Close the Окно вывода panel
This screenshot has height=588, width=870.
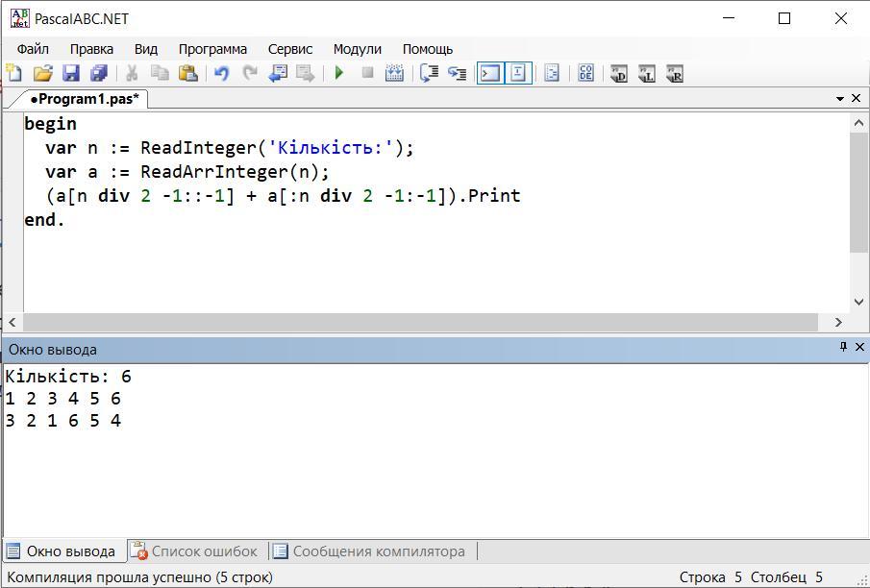click(859, 347)
